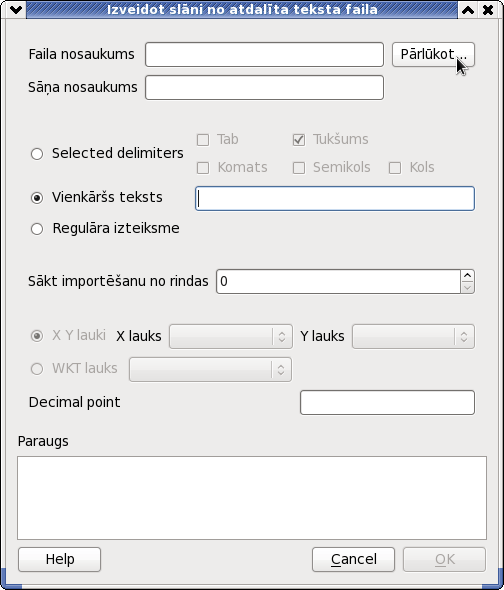Check the Komats checkbox

[203, 168]
